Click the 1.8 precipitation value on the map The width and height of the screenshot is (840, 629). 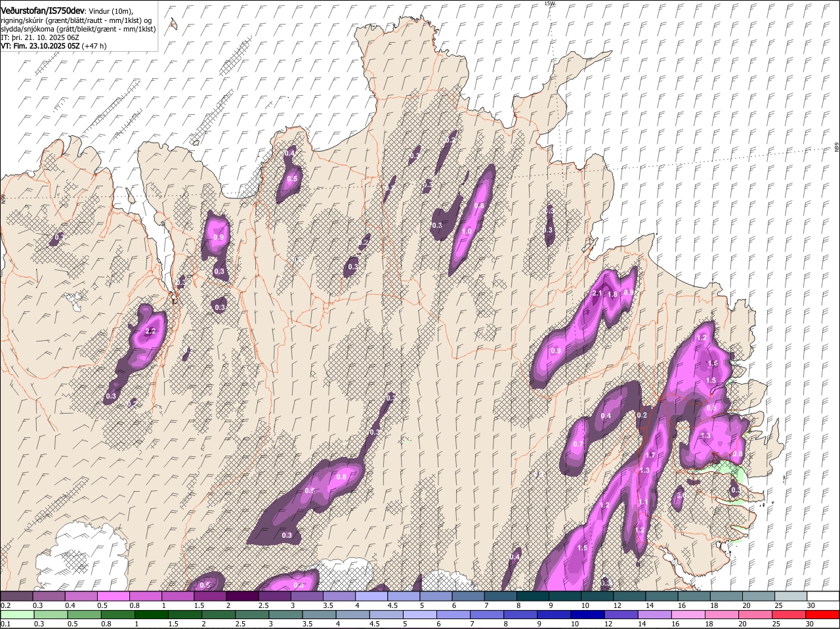tap(613, 295)
